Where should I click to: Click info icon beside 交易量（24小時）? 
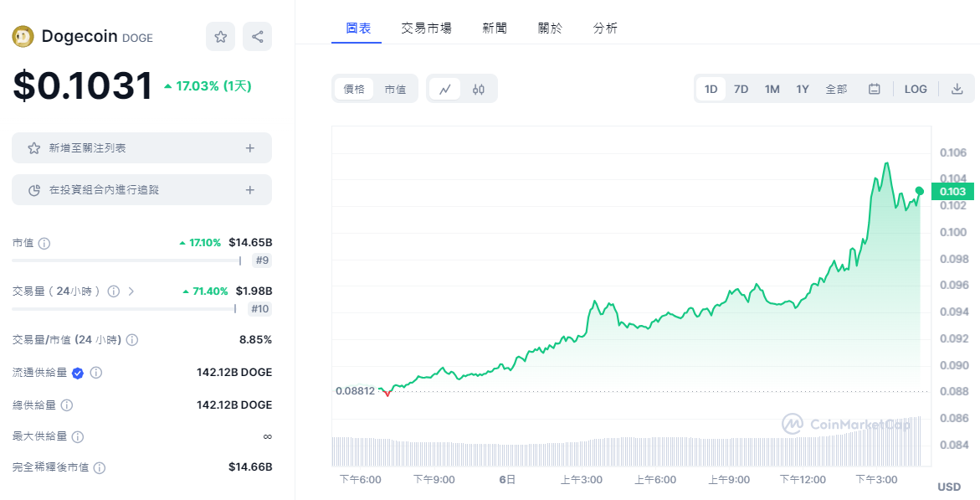[114, 291]
